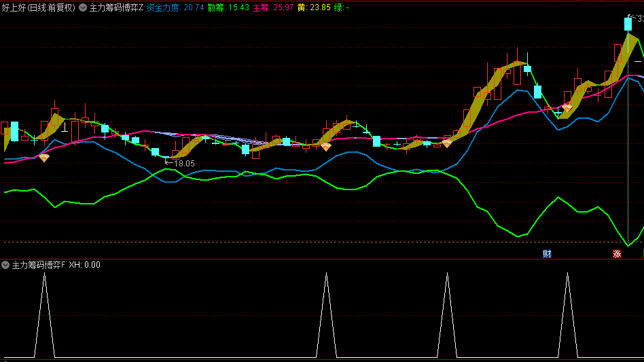Click the rightmost orange diamond signal icon

point(567,109)
